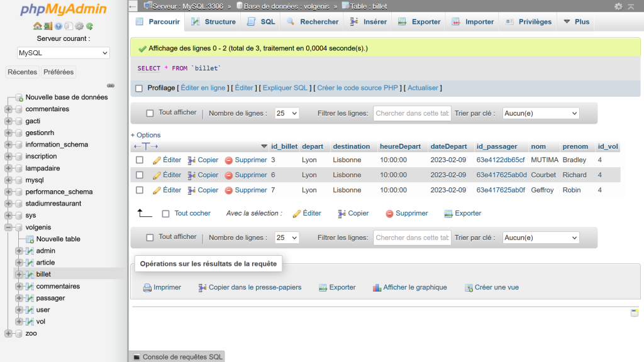Enable the Profilage checkbox

click(139, 89)
